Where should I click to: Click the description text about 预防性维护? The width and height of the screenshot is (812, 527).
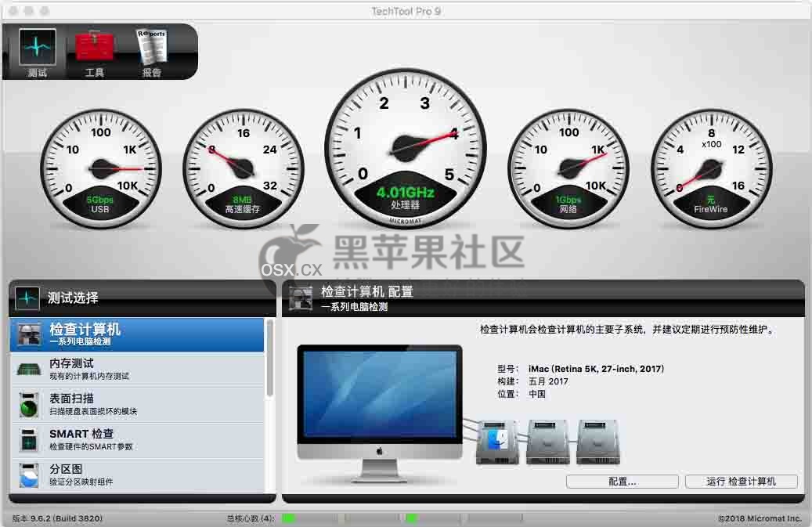(628, 329)
